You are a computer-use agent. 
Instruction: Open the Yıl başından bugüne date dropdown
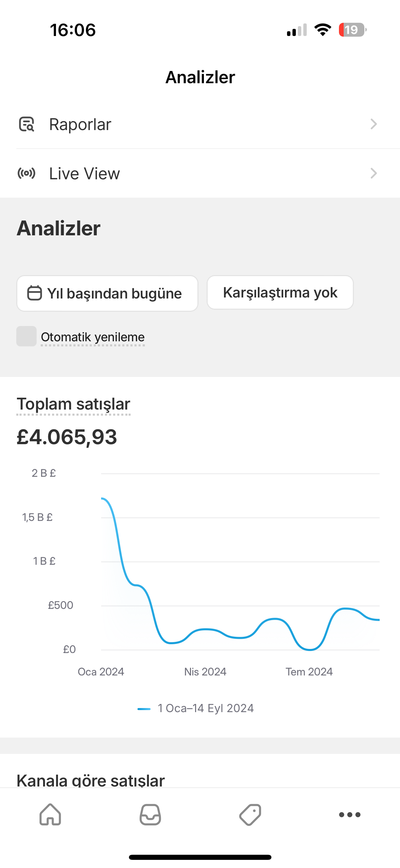(x=107, y=293)
